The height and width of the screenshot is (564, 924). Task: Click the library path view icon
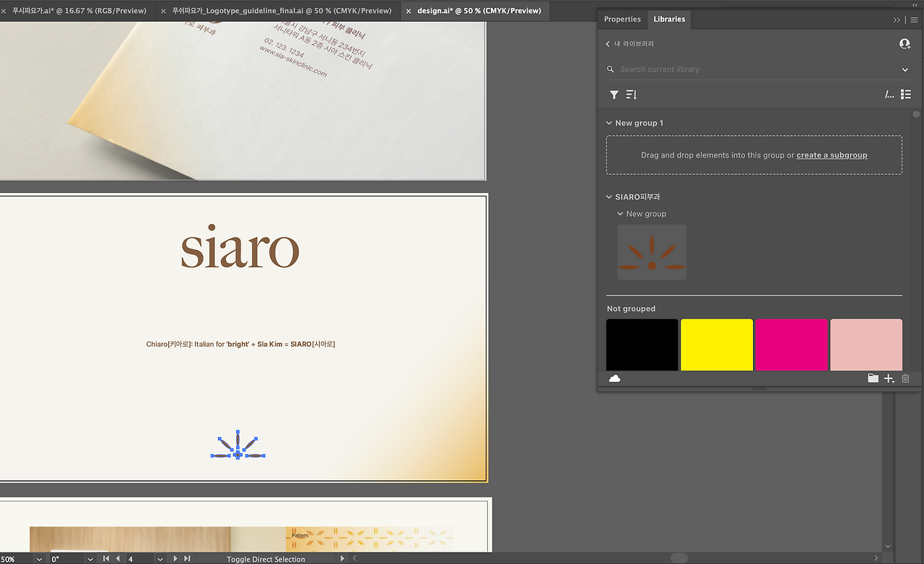(889, 95)
